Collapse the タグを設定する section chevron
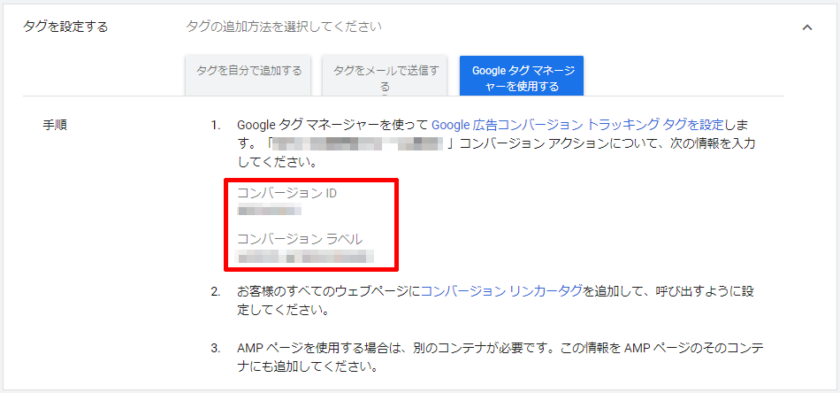 point(807,27)
